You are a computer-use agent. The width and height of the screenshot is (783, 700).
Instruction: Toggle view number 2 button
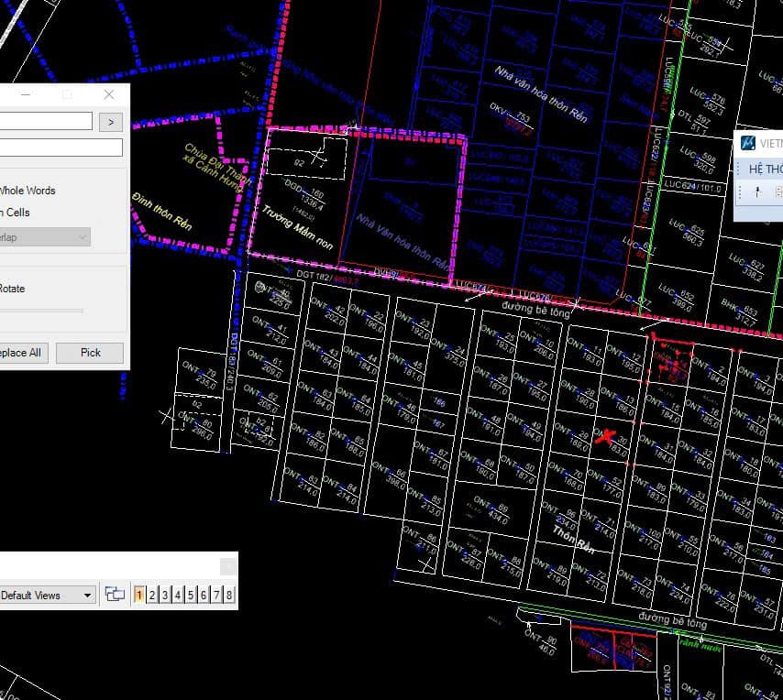(x=152, y=595)
